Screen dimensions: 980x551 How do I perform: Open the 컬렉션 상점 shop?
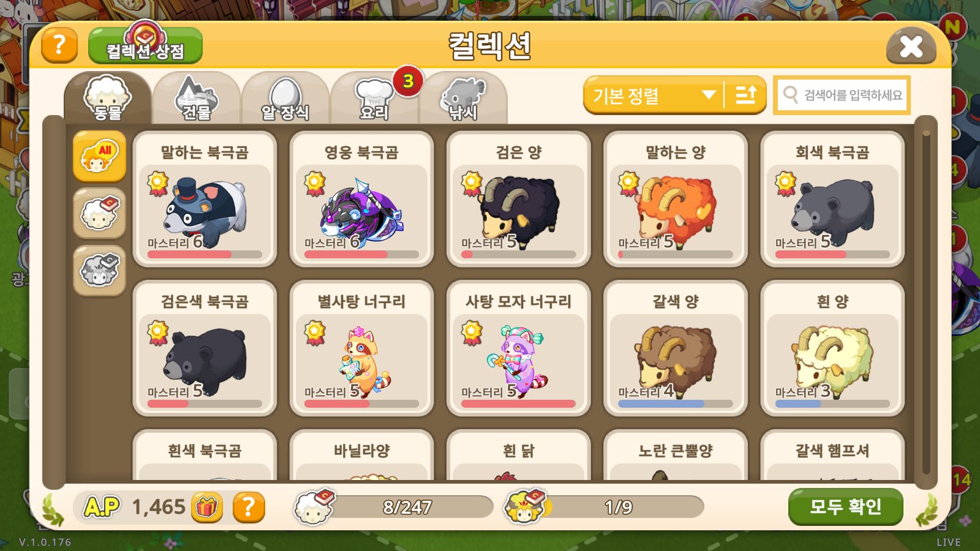point(145,45)
